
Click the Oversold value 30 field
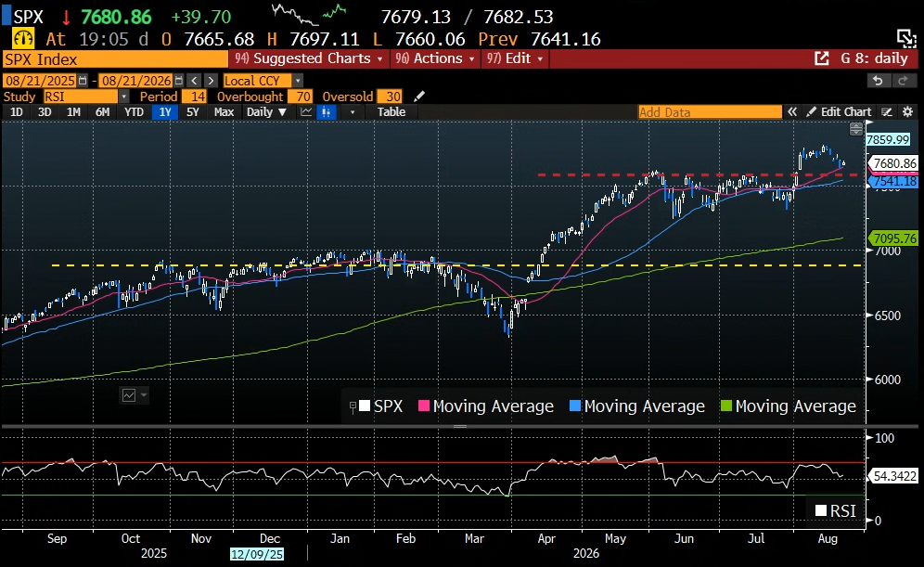tap(390, 97)
